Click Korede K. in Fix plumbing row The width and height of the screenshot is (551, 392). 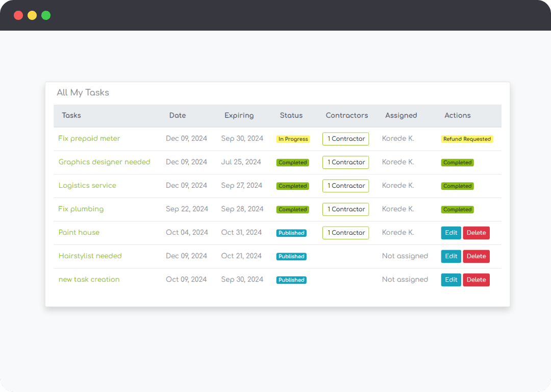click(398, 209)
